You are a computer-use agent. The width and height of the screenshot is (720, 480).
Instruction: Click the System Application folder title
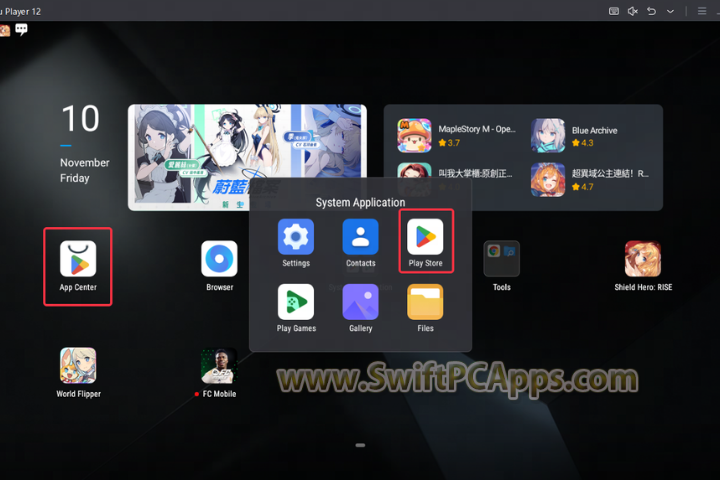[360, 203]
